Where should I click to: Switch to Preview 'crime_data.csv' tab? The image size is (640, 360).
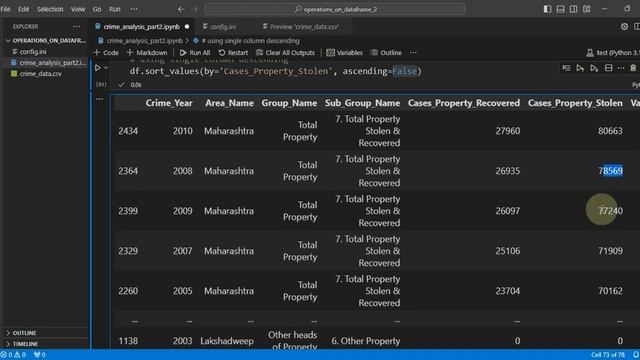304,27
